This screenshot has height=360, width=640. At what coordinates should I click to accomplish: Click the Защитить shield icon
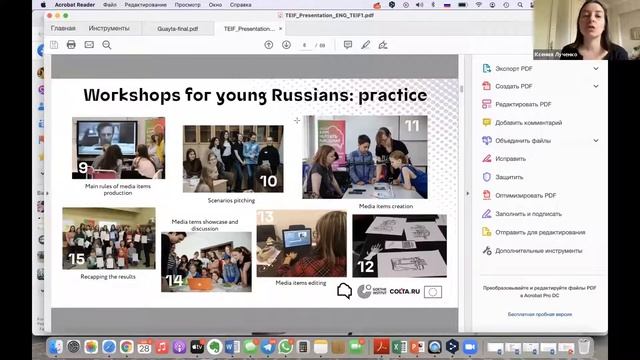click(487, 177)
